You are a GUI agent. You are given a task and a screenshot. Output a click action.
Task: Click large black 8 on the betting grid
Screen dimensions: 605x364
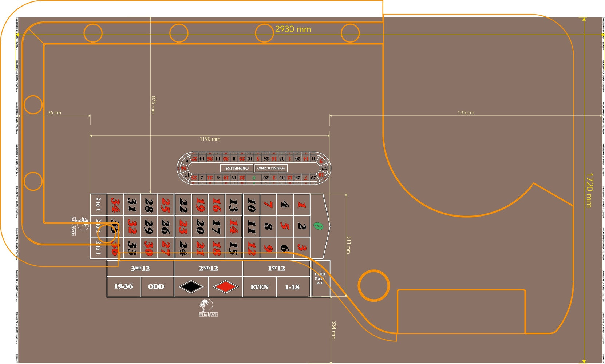[268, 226]
